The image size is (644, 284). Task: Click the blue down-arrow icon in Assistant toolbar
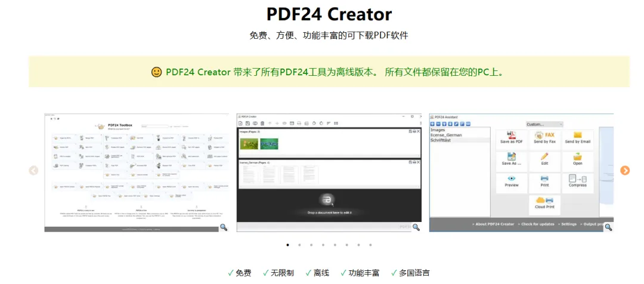pos(450,124)
